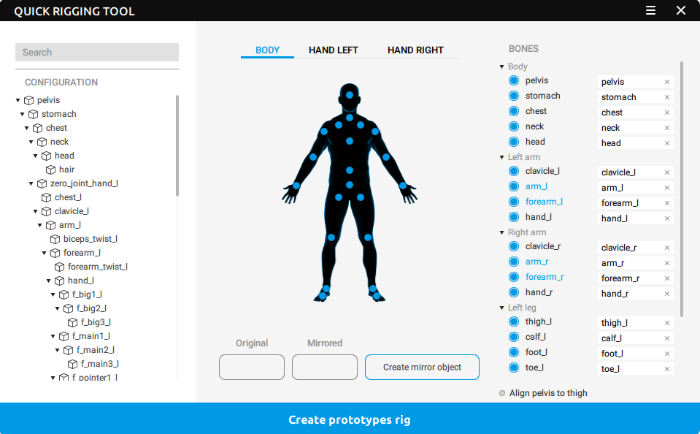Collapse the Left leg bones group
Viewport: 700px width, 434px height.
(x=502, y=308)
